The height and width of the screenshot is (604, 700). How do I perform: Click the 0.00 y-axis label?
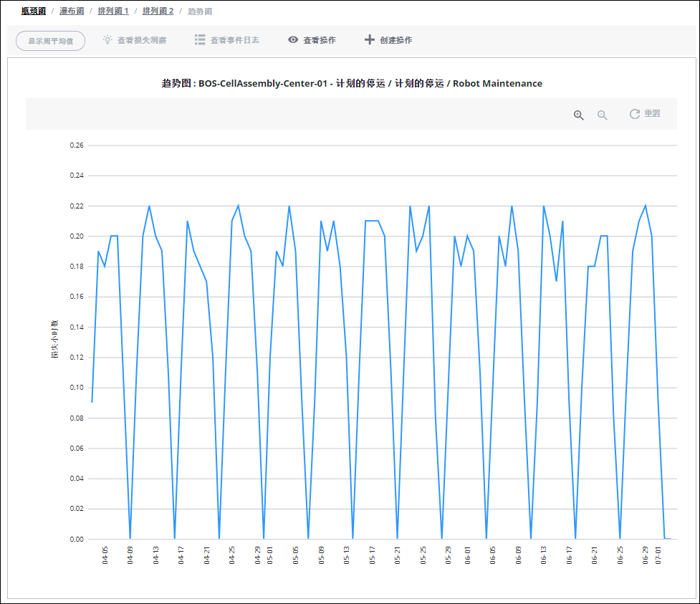pyautogui.click(x=77, y=540)
